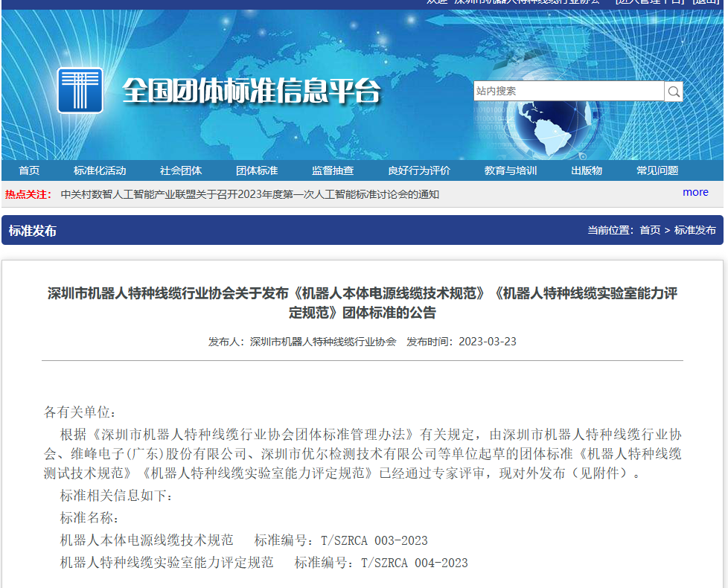Open the 标准化活动 navigation item

click(100, 170)
